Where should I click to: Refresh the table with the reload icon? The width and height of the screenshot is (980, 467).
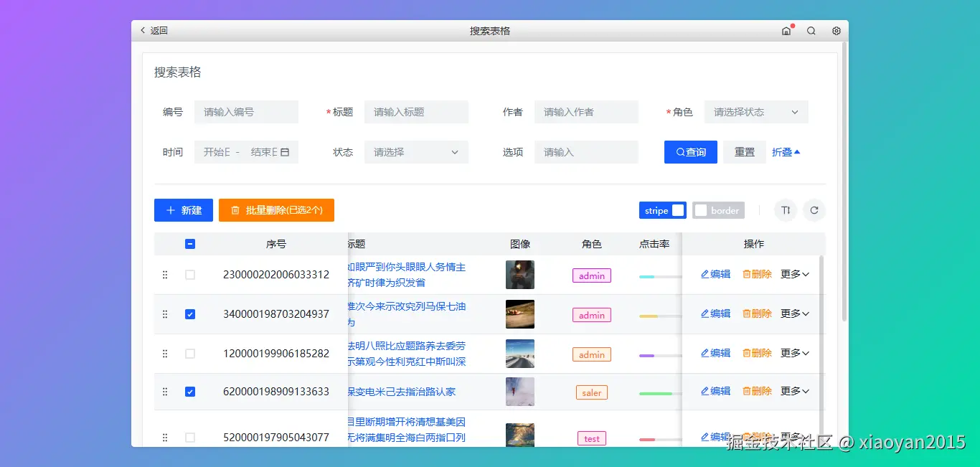[814, 210]
